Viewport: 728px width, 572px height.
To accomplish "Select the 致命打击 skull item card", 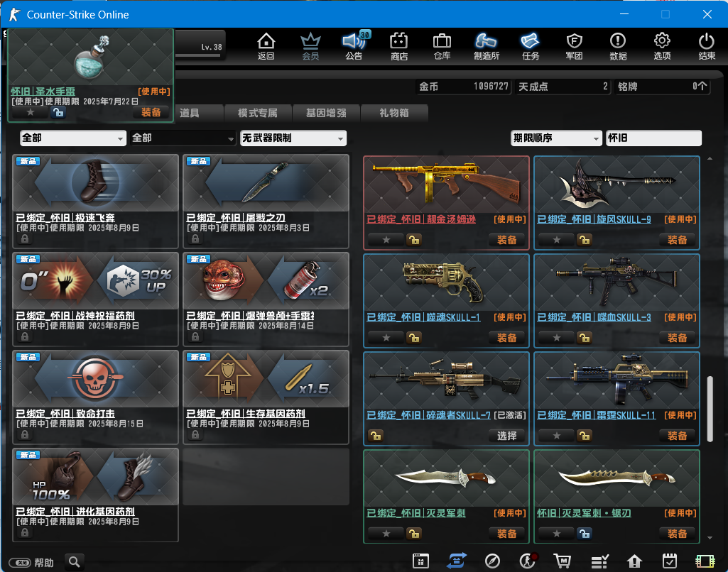I will click(x=96, y=397).
